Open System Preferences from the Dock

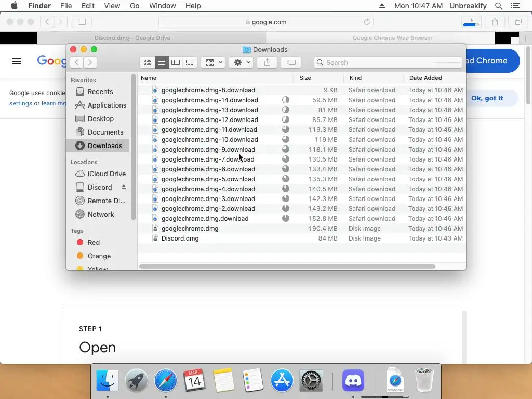click(x=311, y=380)
